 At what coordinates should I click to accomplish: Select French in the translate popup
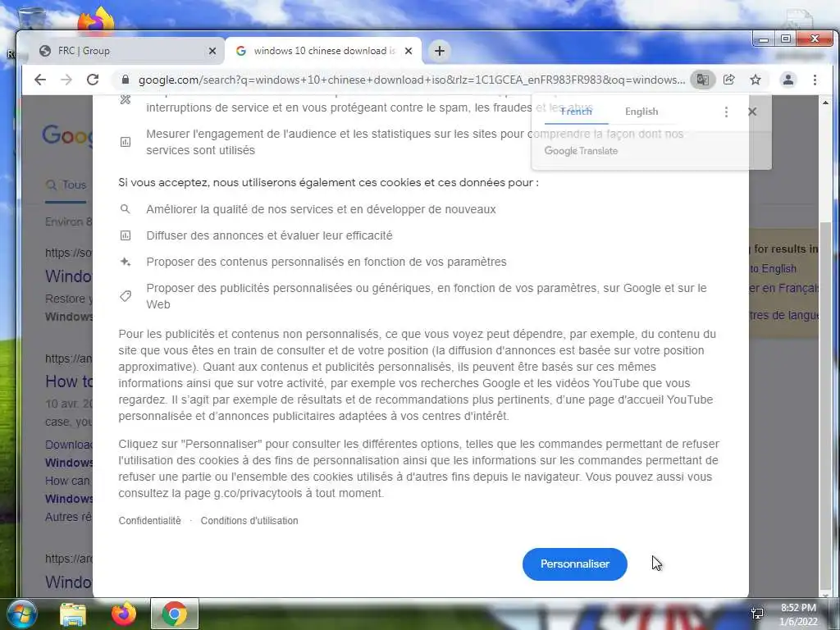click(576, 112)
